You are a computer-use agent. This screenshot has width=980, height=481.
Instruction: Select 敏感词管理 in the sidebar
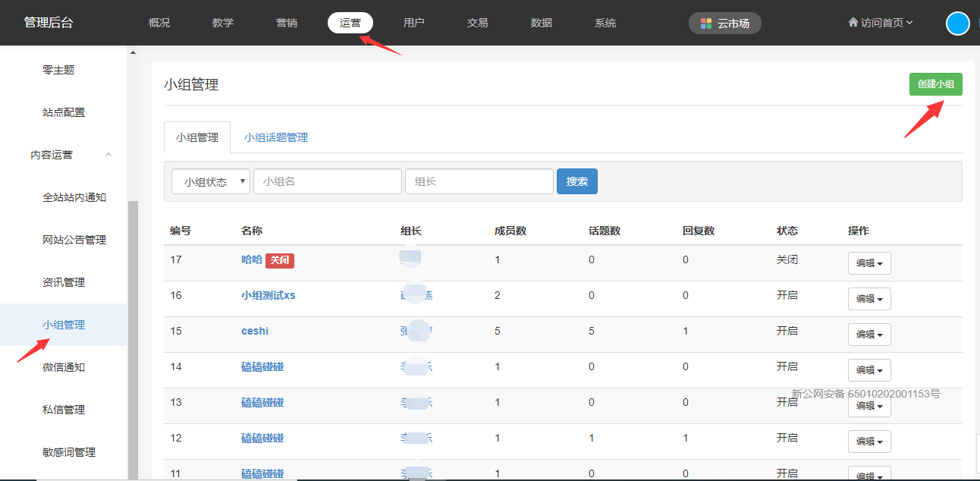69,452
